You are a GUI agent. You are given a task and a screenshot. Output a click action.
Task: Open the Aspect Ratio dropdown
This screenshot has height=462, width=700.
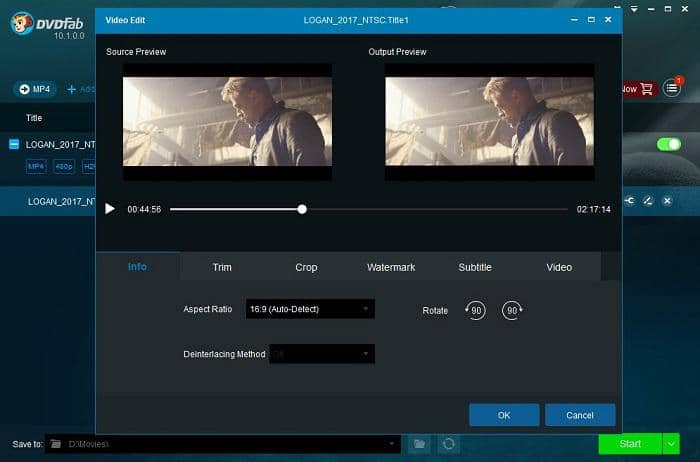(x=310, y=309)
